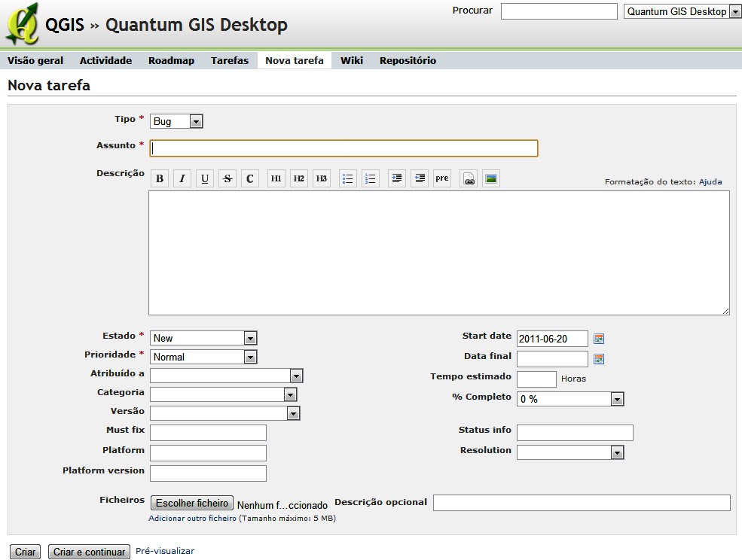Open the Resolution dropdown
742x560 pixels.
pos(570,452)
